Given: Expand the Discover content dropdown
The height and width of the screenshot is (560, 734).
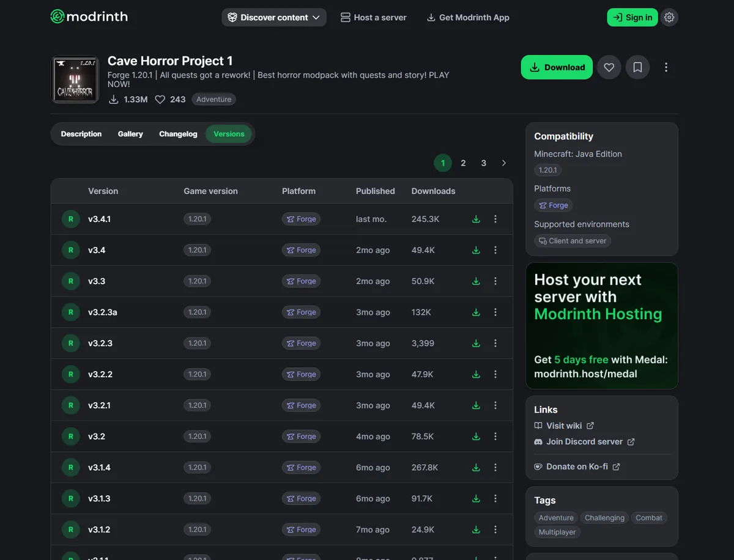Looking at the screenshot, I should click(274, 17).
